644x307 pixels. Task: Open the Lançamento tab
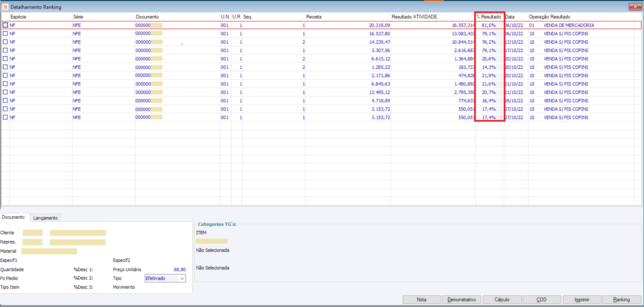coord(45,218)
